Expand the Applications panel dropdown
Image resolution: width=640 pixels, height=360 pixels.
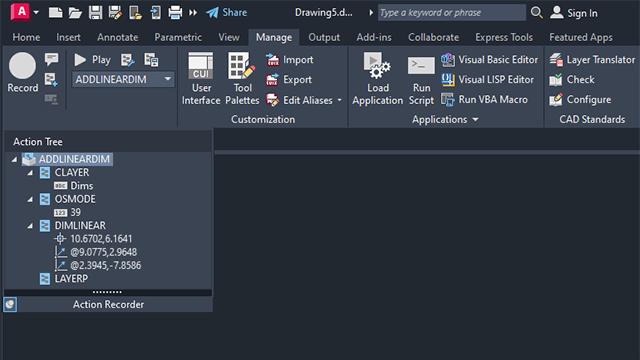click(476, 120)
